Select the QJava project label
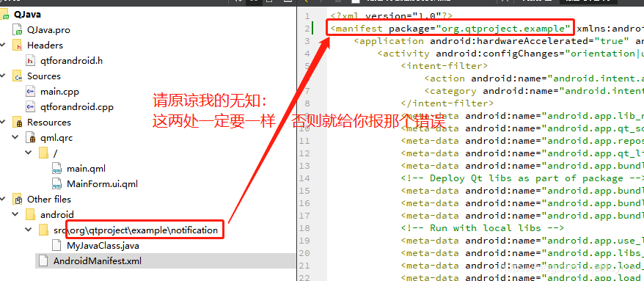Screen dimensions: 644x281 tap(27, 15)
